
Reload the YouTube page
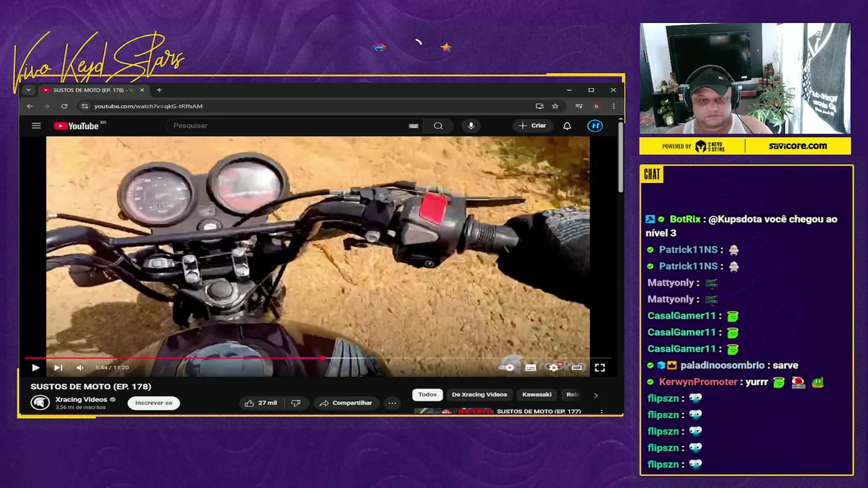[64, 106]
